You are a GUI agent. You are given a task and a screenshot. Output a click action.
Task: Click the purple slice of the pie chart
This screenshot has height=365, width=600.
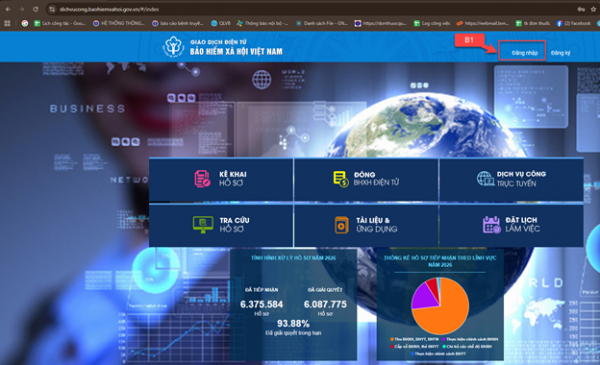[x=424, y=297]
